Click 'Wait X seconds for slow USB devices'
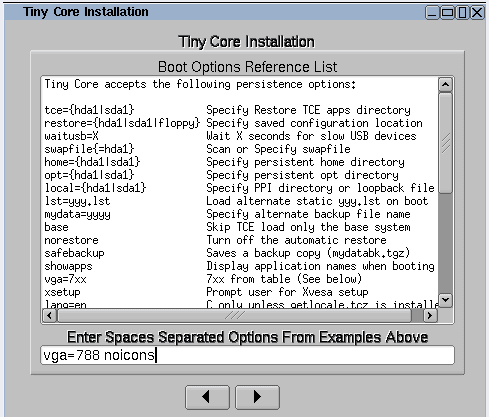 [x=311, y=136]
